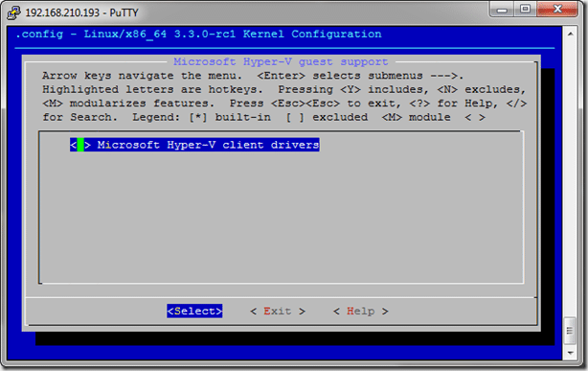Click the "Highlighted letters are hotkeys" line
588x371 pixels.
tap(283, 89)
